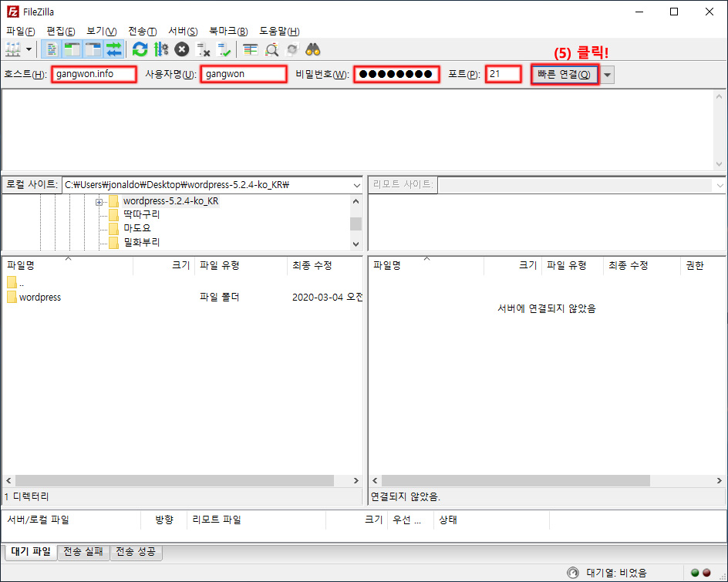Select wordpress-5.2.4-ko_KR folder in tree
The height and width of the screenshot is (582, 728).
pos(170,201)
